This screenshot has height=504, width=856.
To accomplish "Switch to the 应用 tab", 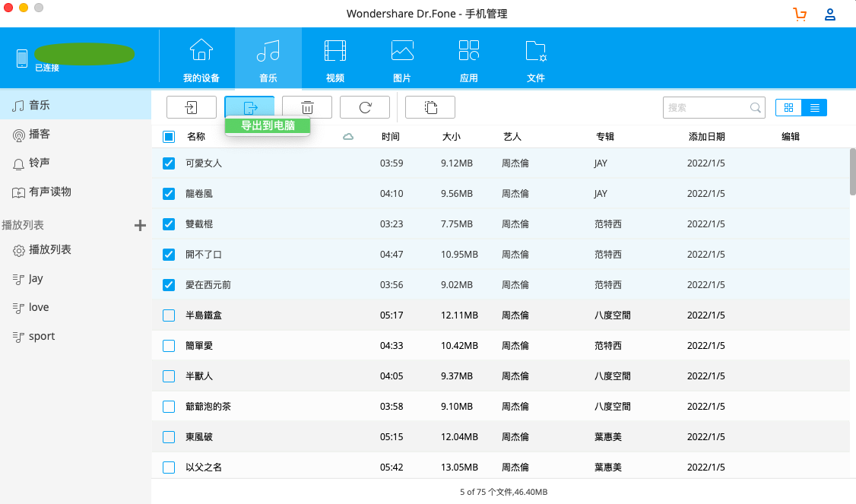I will (x=469, y=59).
